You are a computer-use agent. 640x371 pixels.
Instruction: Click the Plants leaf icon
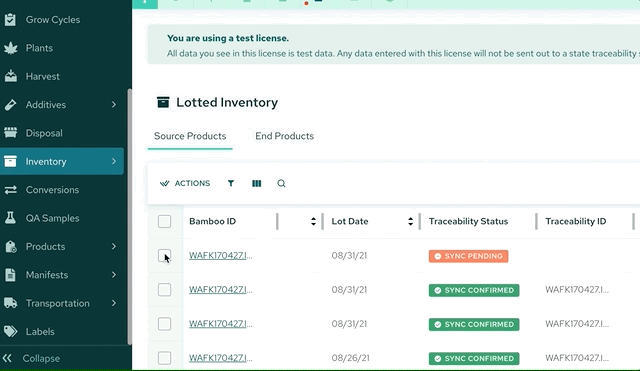[11, 48]
